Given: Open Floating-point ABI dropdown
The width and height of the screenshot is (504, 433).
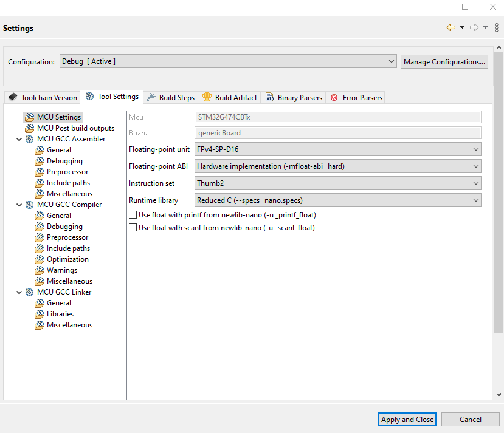Looking at the screenshot, I should [x=338, y=166].
